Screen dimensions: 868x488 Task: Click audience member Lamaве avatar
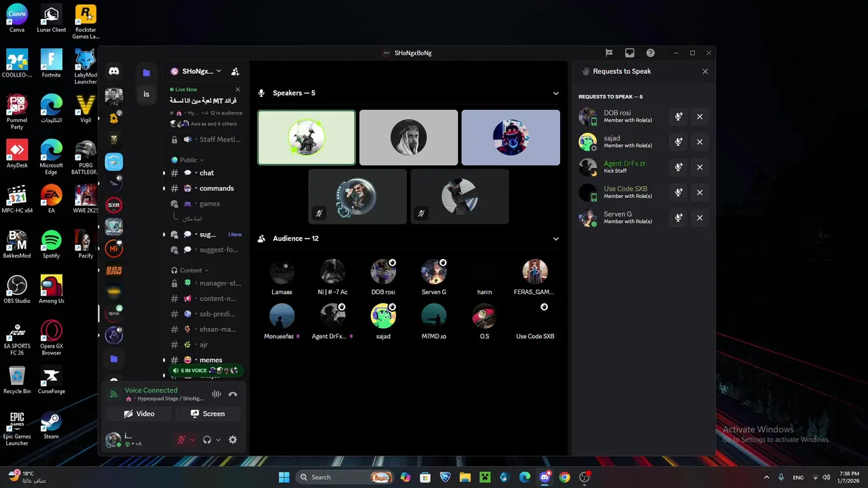point(282,272)
